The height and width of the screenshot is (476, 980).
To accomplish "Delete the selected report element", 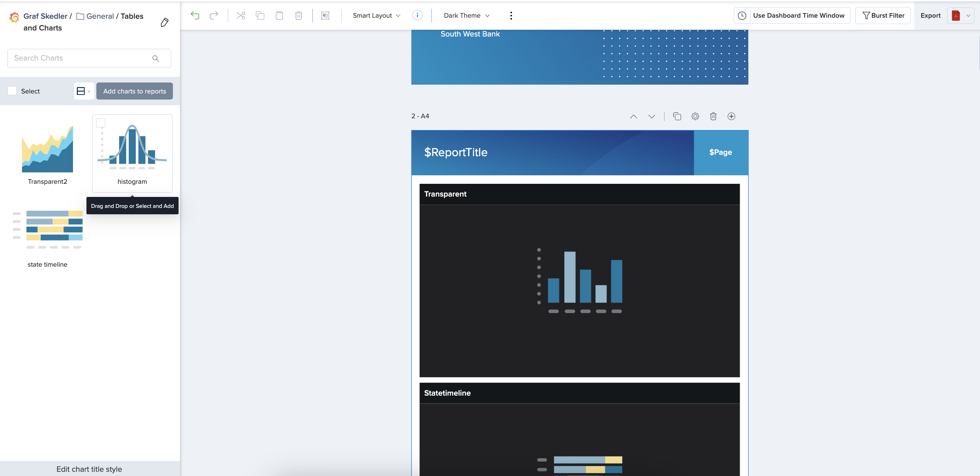I will point(299,15).
